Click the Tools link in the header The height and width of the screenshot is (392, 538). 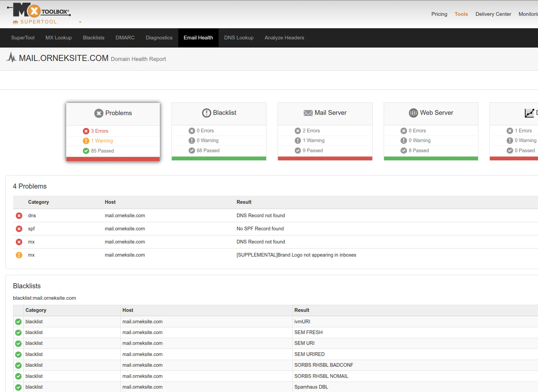[461, 14]
